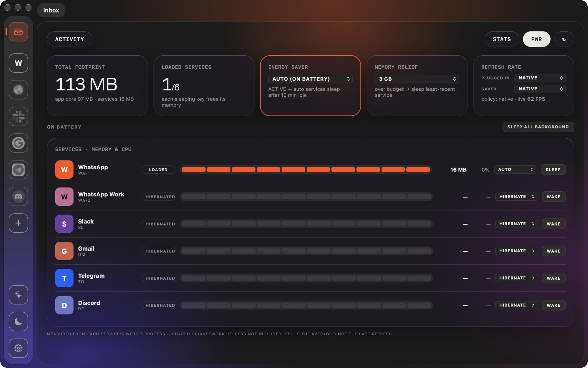Open settings gear in sidebar

[18, 348]
